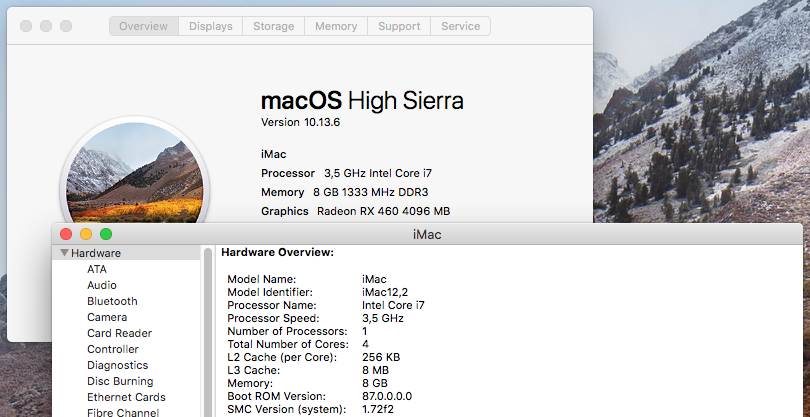Open the Displays tab
810x417 pixels.
211,26
